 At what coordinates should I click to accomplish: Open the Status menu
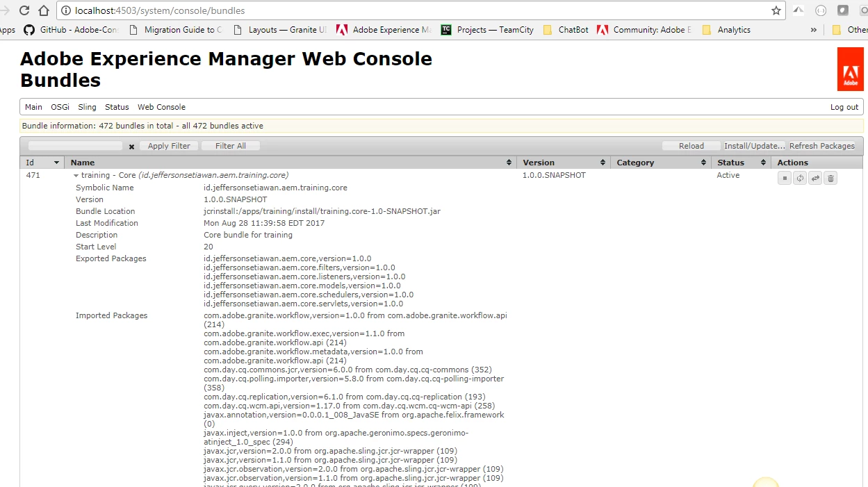click(x=117, y=107)
